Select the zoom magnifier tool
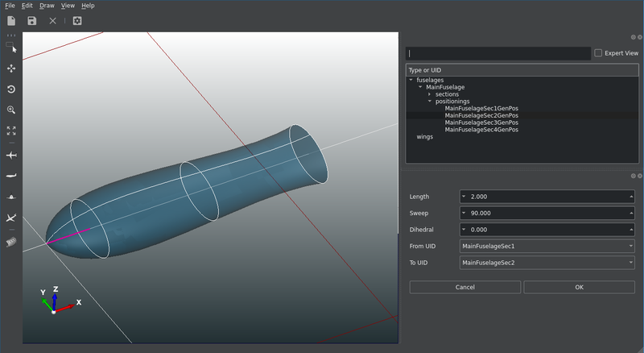This screenshot has width=644, height=353. (x=11, y=110)
